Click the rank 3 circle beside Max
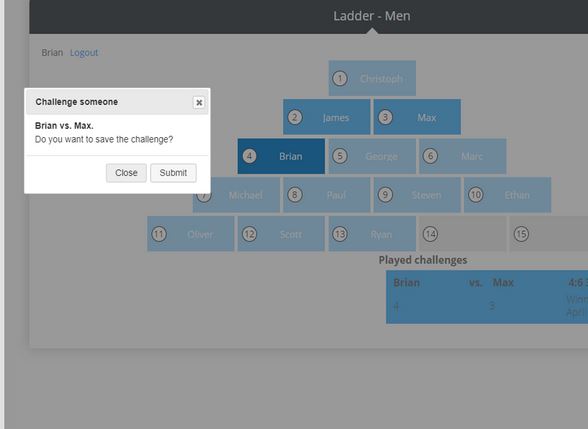The image size is (588, 429). click(x=385, y=117)
